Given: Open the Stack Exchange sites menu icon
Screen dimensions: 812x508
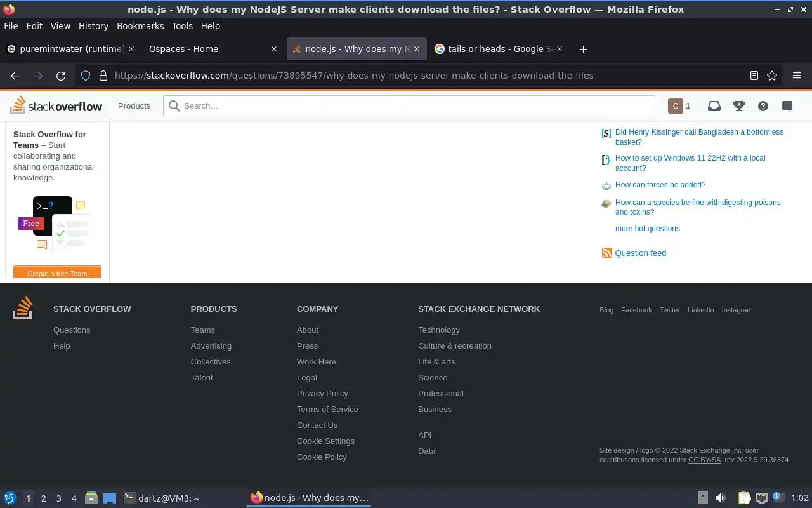Looking at the screenshot, I should [787, 106].
